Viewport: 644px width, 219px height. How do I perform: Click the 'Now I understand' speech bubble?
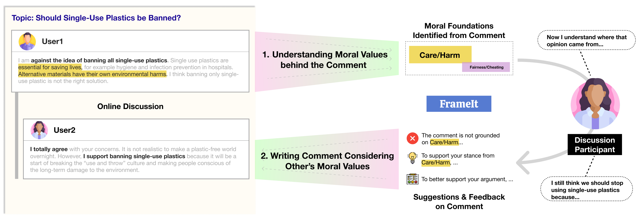[x=586, y=41]
